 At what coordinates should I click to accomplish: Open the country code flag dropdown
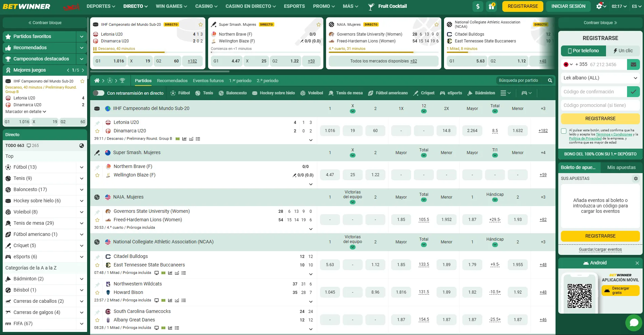point(568,64)
